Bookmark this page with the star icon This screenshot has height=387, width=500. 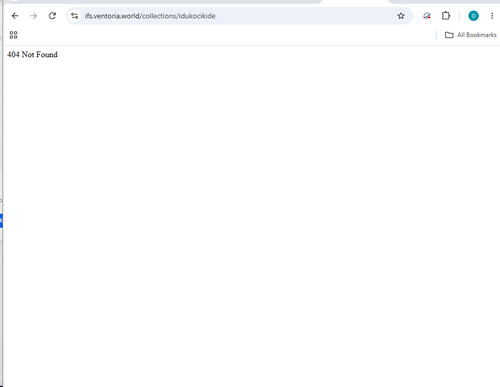coord(401,16)
